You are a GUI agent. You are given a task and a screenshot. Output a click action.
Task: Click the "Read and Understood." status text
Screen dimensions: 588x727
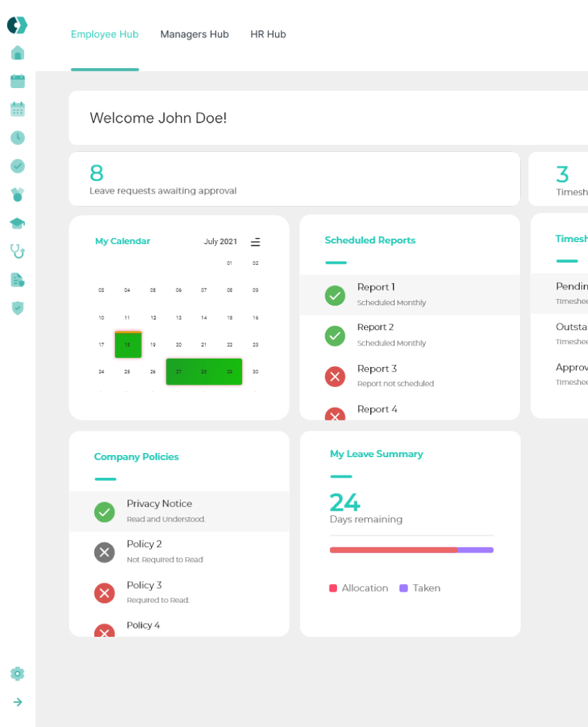[x=166, y=520]
